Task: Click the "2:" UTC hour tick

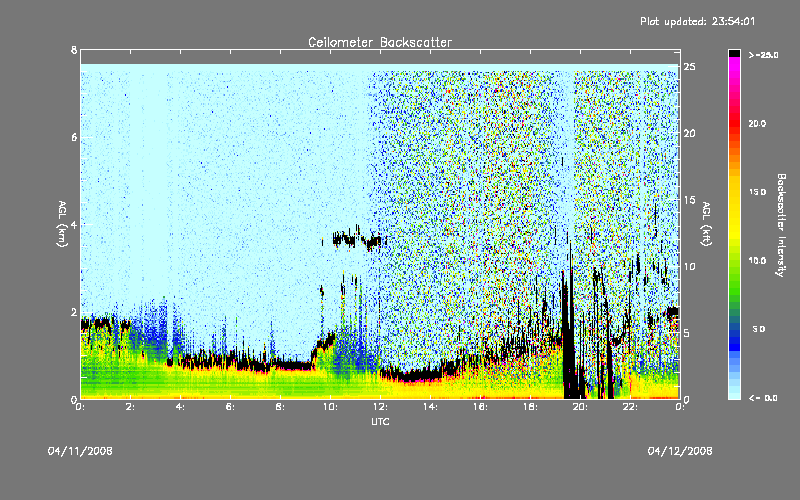Action: click(x=130, y=407)
